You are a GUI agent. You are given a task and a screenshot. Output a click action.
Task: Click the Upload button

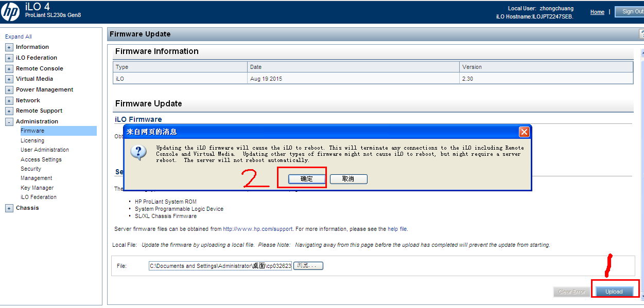click(614, 292)
